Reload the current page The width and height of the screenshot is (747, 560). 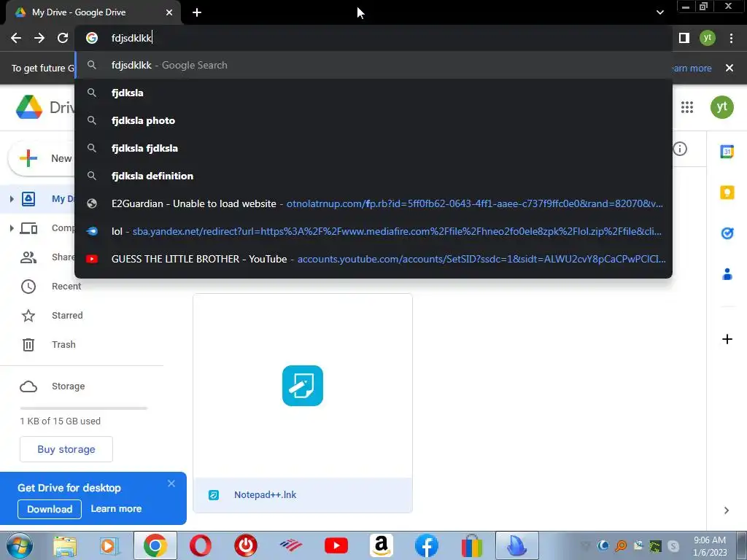click(63, 38)
